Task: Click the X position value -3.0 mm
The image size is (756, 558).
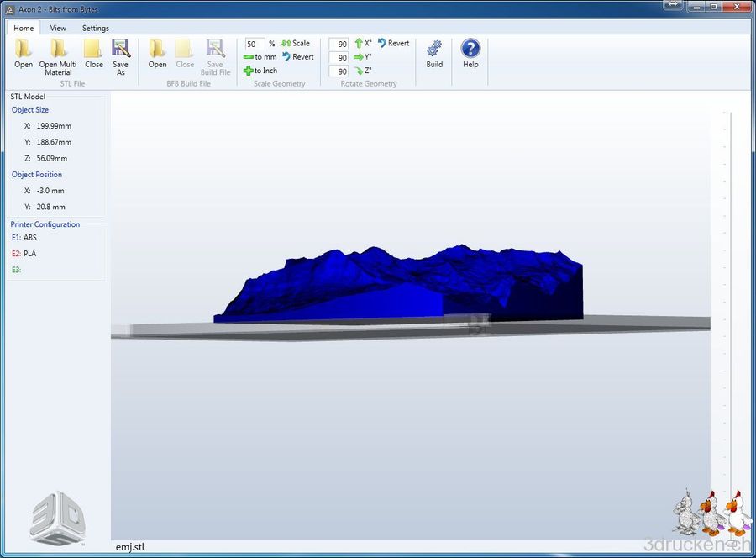Action: (50, 191)
